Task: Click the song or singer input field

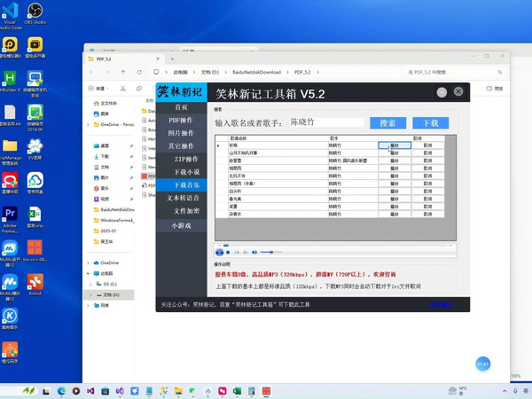Action: point(326,122)
